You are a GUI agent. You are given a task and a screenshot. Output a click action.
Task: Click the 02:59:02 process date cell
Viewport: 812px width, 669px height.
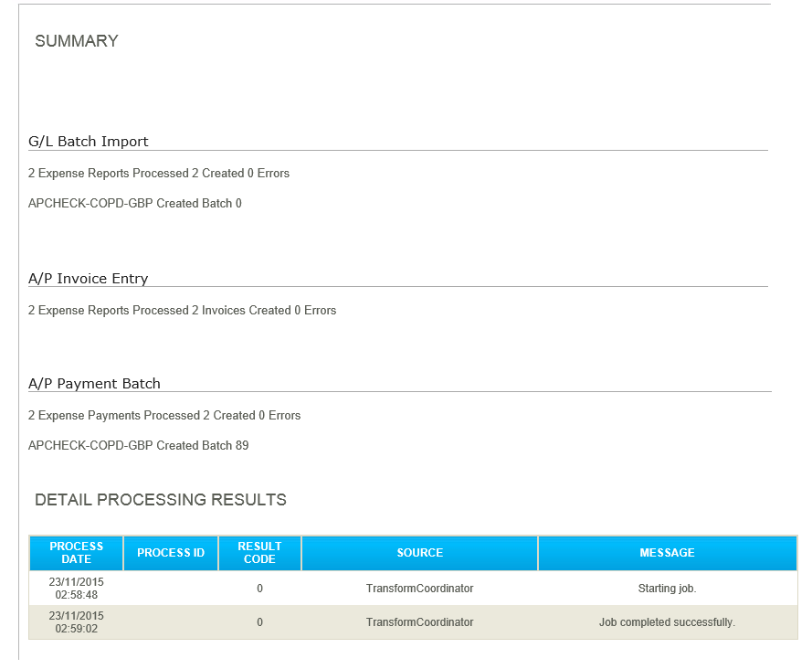[x=77, y=622]
